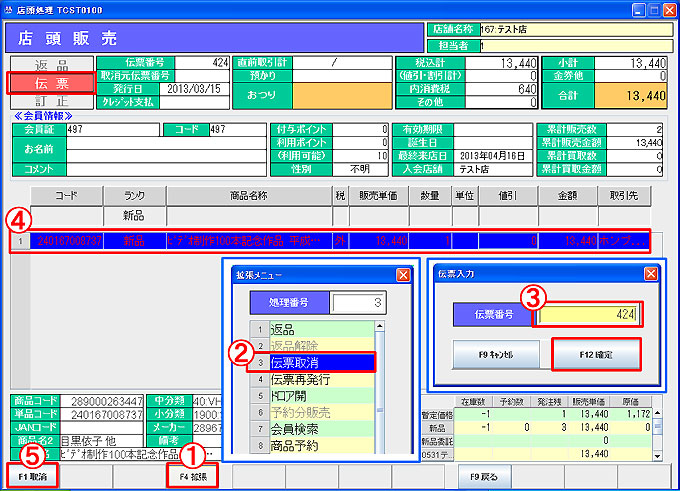
Task: Select the 伝票 mode button
Action: tap(50, 83)
